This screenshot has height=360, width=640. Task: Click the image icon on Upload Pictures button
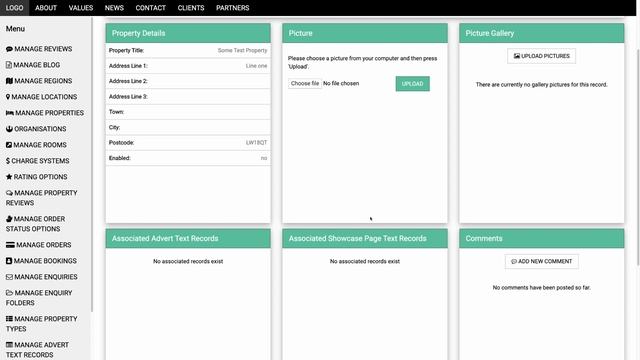[x=517, y=56]
